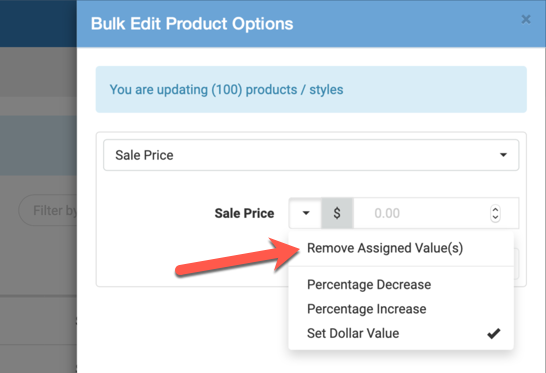Viewport: 546px width, 373px height.
Task: Choose Remove Assigned Value(s) from the menu
Action: coord(385,248)
